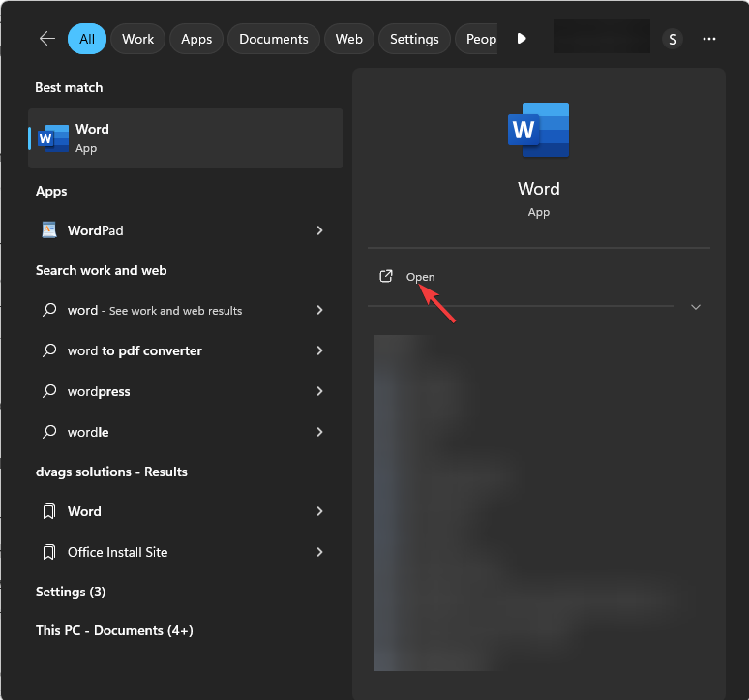This screenshot has height=700, width=749.
Task: Open Word using the Open button
Action: pos(420,277)
